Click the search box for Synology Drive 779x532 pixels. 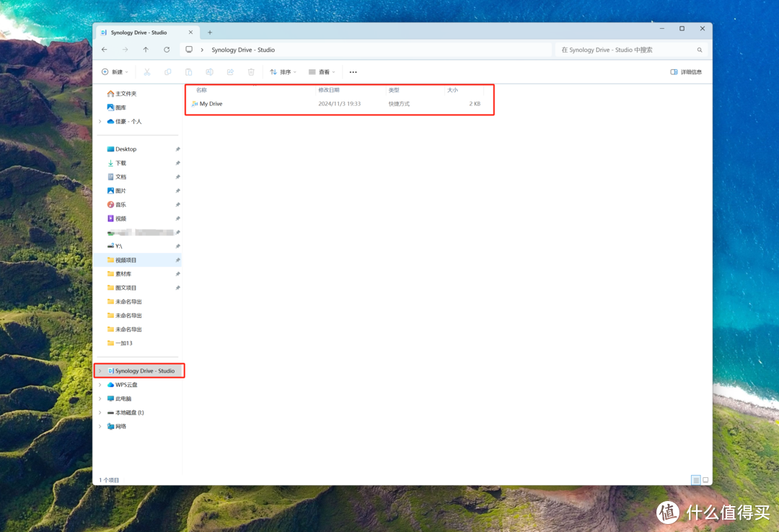click(x=626, y=50)
